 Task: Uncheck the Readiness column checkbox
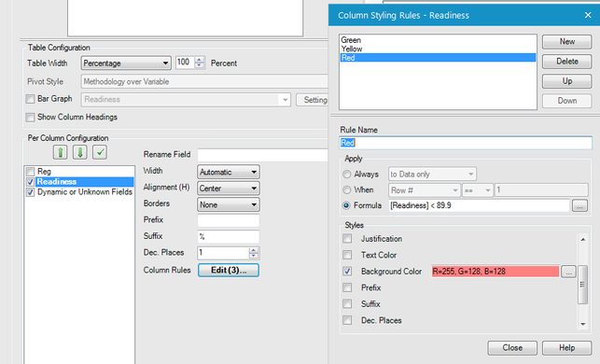click(30, 182)
